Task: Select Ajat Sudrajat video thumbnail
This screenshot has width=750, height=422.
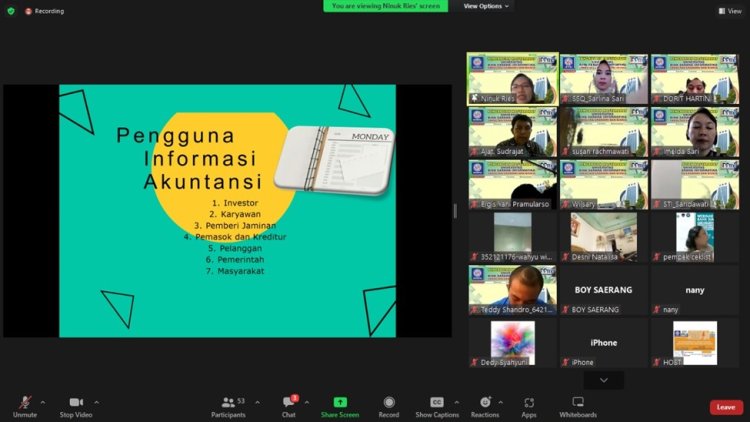Action: click(x=512, y=132)
